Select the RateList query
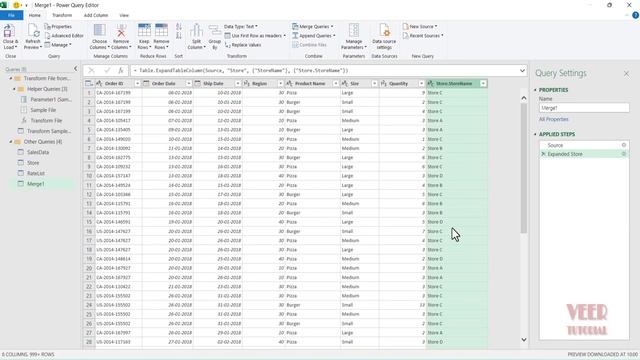The image size is (640, 360). tap(36, 173)
